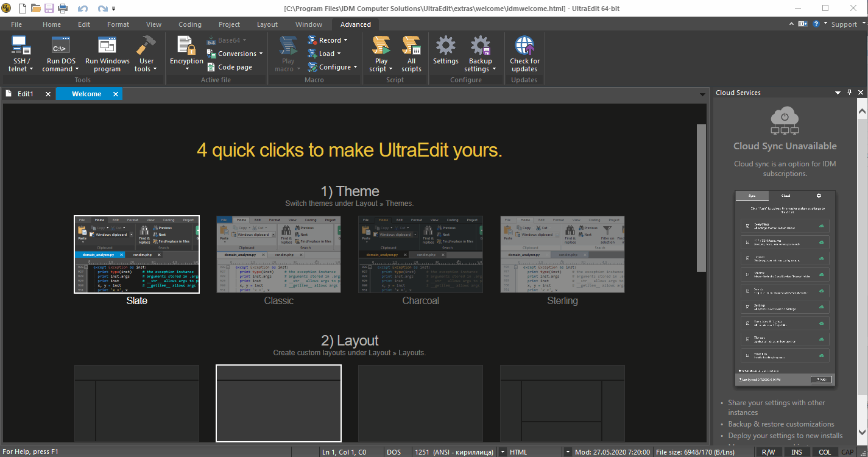Open User tools hammer icon
The height and width of the screenshot is (457, 868).
click(146, 46)
